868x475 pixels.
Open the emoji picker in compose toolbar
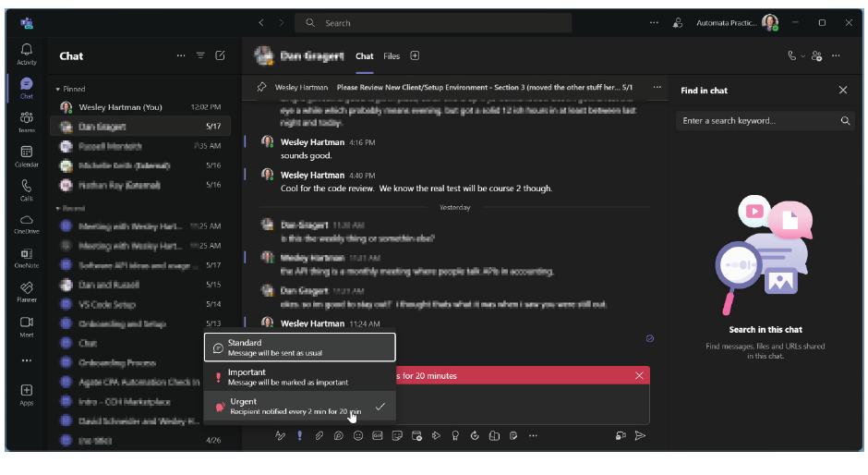point(358,436)
